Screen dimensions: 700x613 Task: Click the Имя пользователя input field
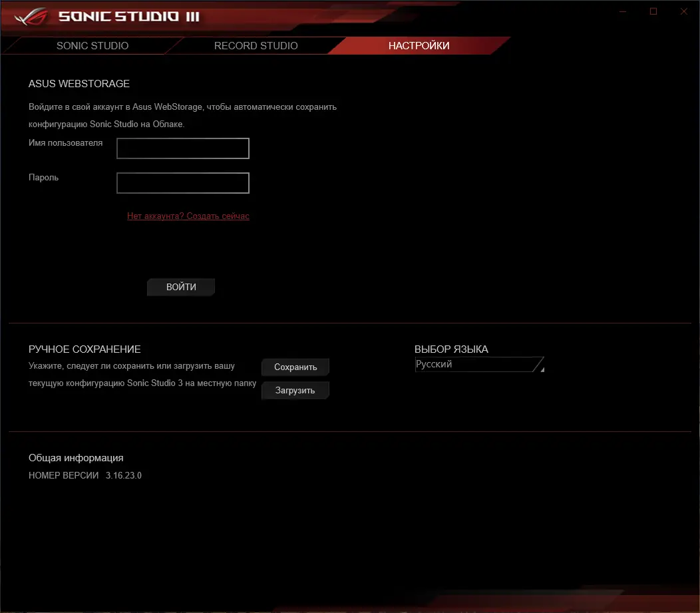[x=183, y=148]
